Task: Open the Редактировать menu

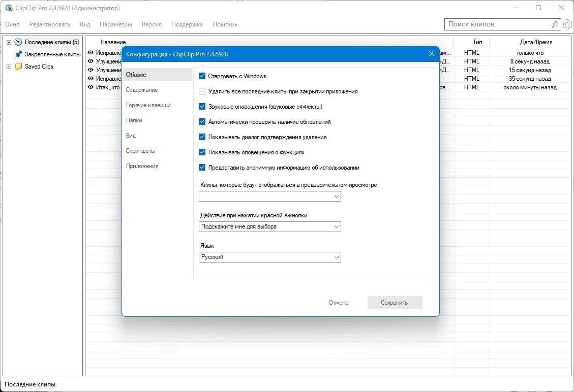Action: click(50, 24)
